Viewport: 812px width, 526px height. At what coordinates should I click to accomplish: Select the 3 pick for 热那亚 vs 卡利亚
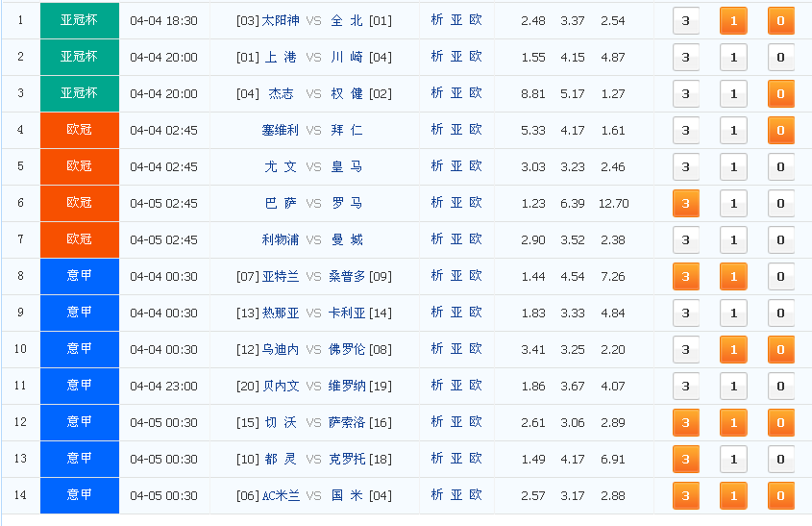pos(686,313)
